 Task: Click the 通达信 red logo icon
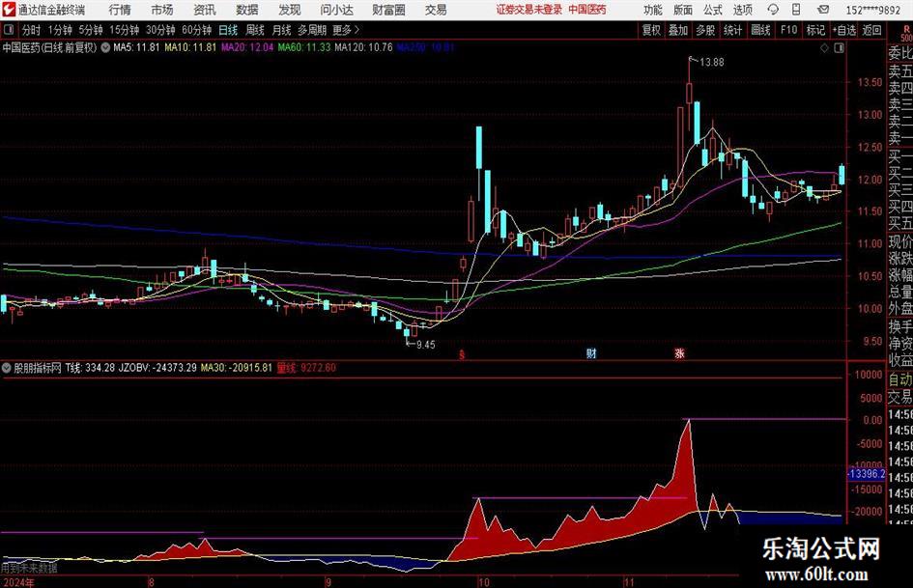8,10
